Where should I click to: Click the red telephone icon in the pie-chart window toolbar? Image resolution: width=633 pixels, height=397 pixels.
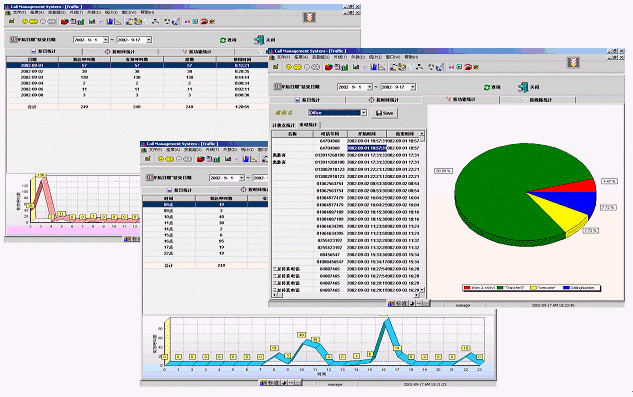coord(468,67)
